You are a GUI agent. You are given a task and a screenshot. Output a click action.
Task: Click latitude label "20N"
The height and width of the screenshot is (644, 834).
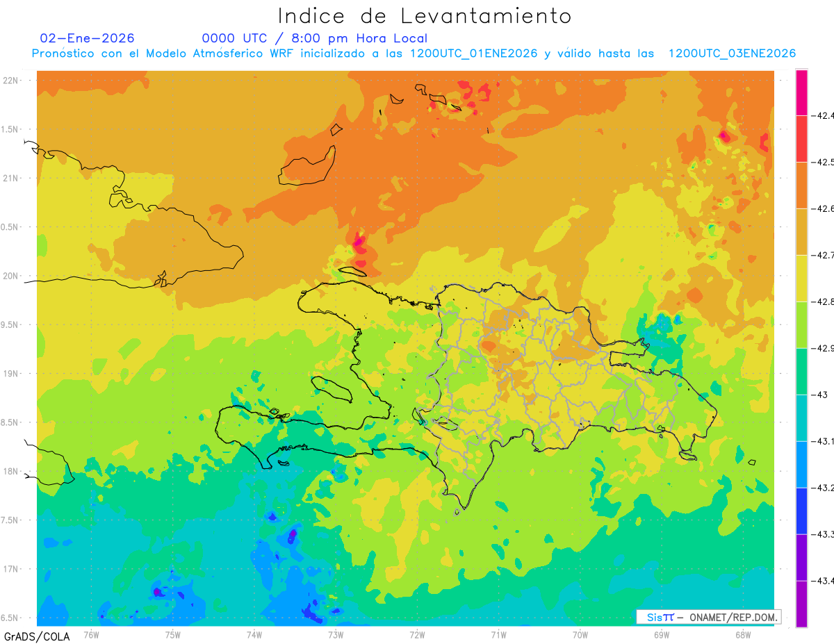click(x=11, y=276)
